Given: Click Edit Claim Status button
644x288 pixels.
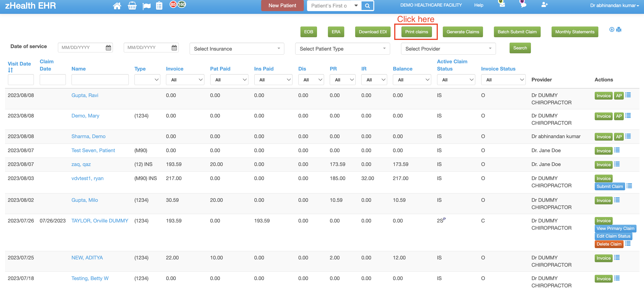Looking at the screenshot, I should (x=613, y=236).
